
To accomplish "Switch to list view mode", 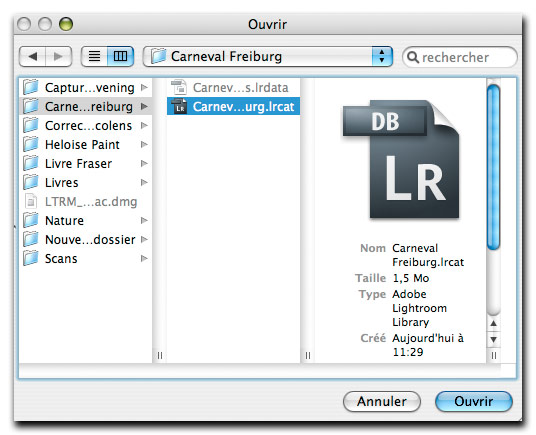I will [94, 56].
